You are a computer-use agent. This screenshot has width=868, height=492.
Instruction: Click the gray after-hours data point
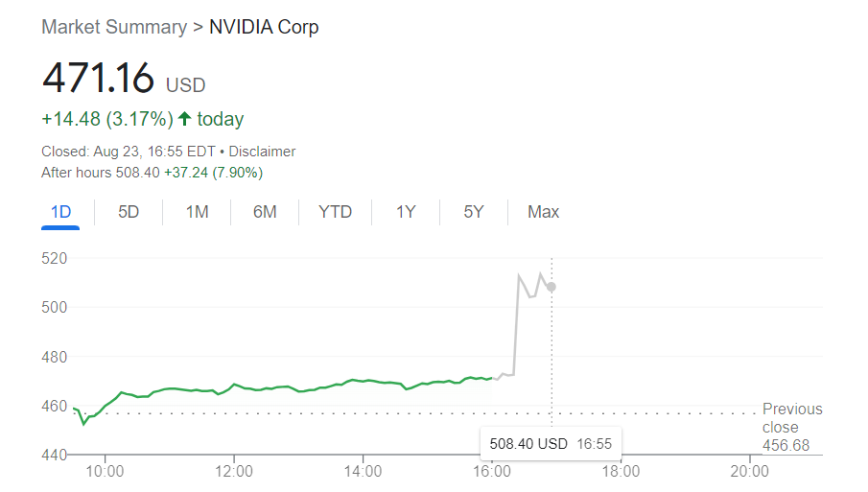[x=551, y=287]
